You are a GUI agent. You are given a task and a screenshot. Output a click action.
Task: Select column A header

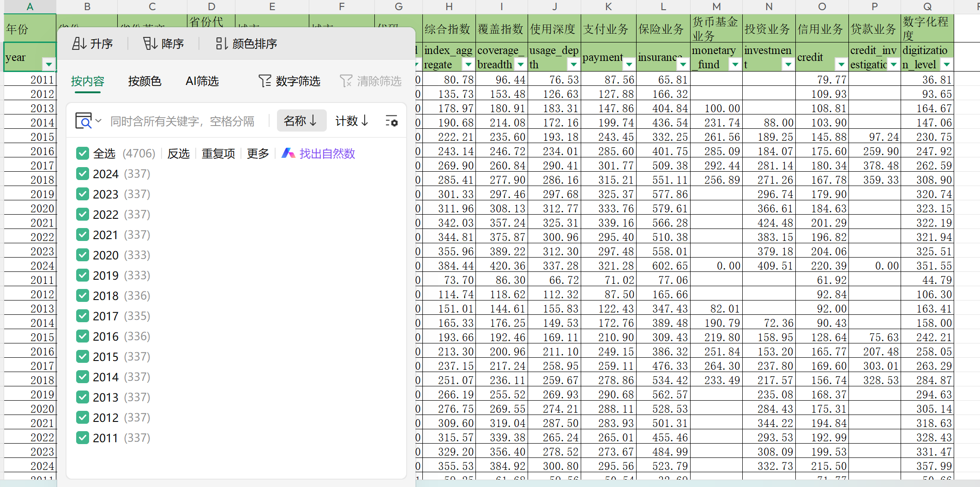tap(30, 6)
